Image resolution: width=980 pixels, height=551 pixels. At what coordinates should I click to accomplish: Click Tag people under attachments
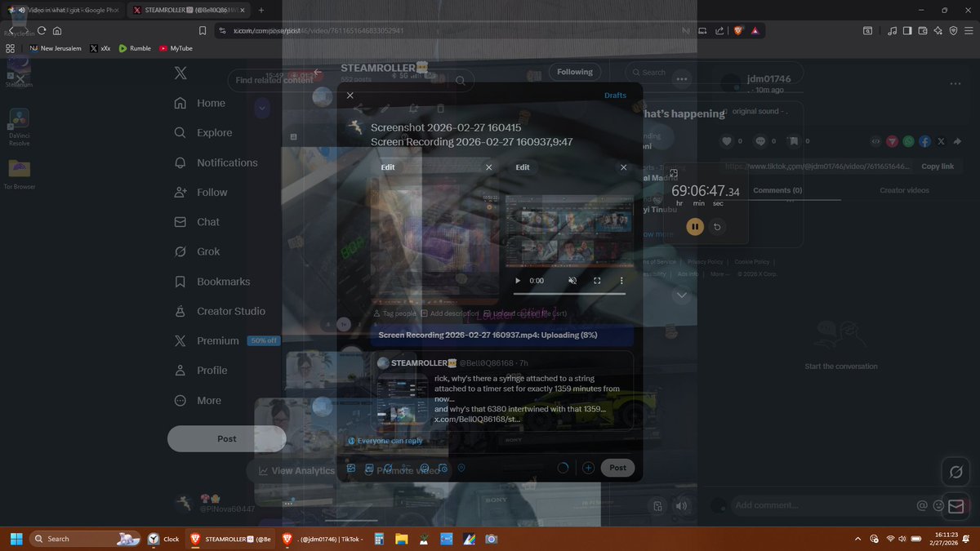[x=394, y=313]
